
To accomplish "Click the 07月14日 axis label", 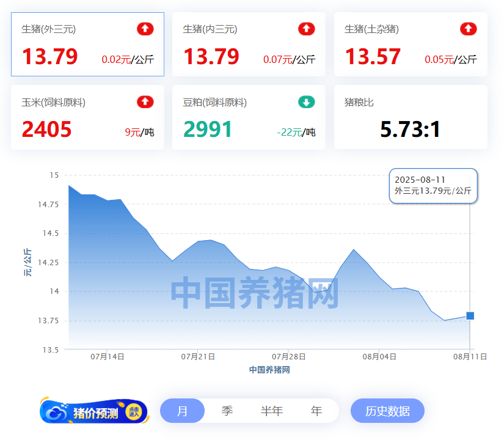I will click(x=107, y=357).
